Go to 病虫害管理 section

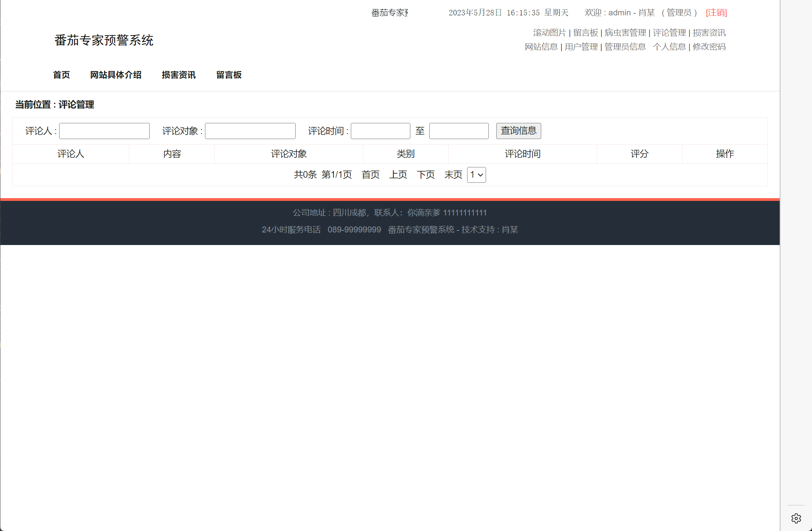[x=625, y=33]
